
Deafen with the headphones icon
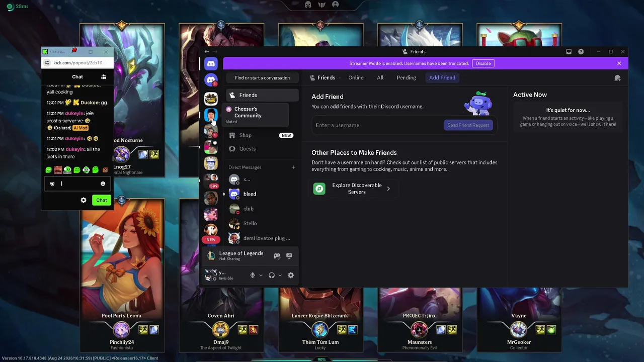coord(272,275)
